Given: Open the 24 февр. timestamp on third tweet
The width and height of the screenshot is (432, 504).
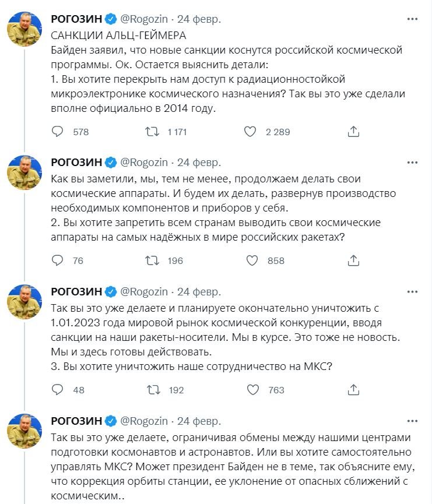Looking at the screenshot, I should pyautogui.click(x=199, y=291).
